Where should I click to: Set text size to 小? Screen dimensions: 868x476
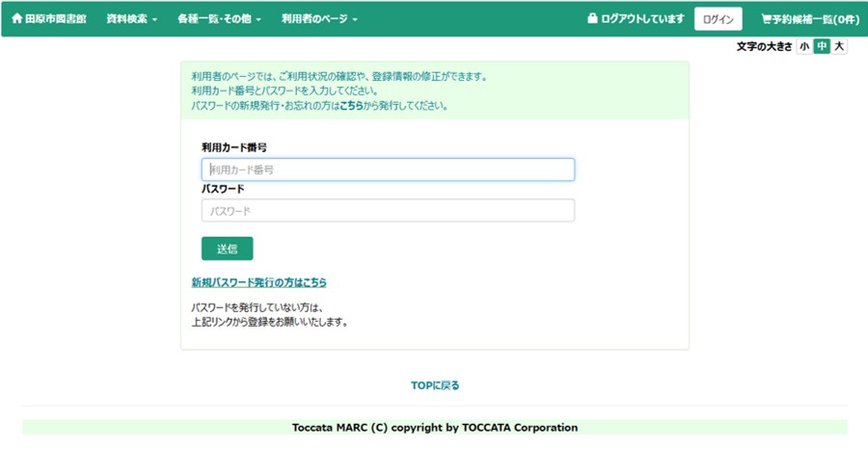click(x=804, y=46)
